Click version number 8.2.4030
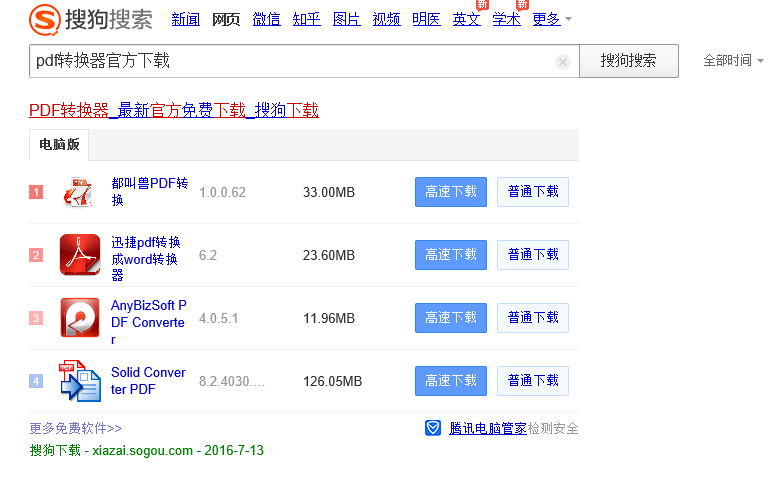 [x=231, y=381]
